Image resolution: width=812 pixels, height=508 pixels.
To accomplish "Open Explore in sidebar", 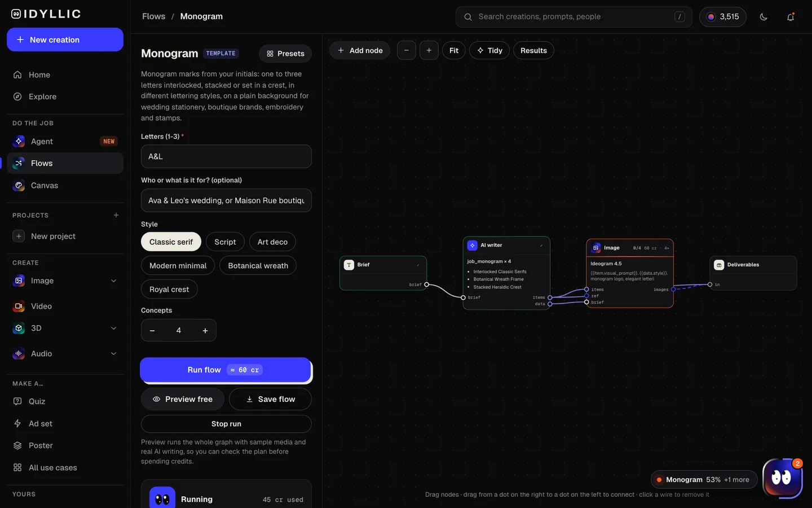I will 65,97.
